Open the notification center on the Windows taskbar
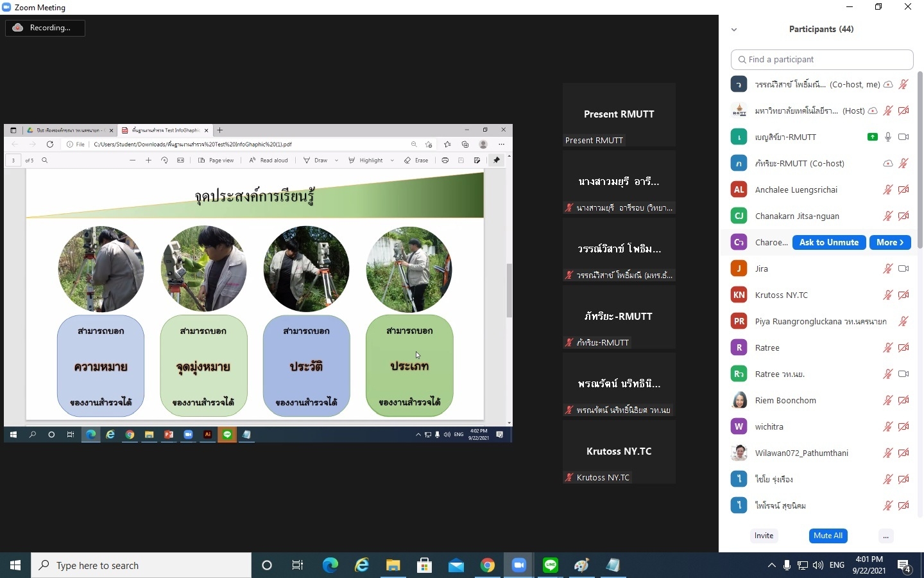 click(905, 565)
